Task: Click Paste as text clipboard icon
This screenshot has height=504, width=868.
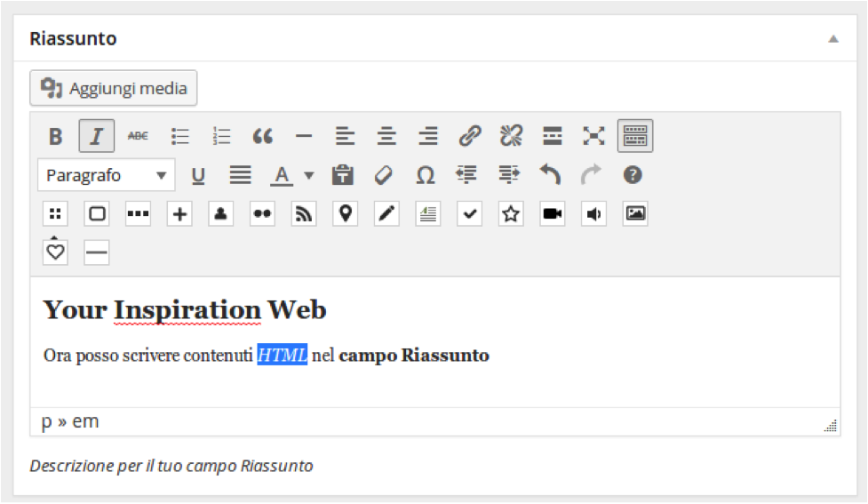Action: pyautogui.click(x=343, y=176)
